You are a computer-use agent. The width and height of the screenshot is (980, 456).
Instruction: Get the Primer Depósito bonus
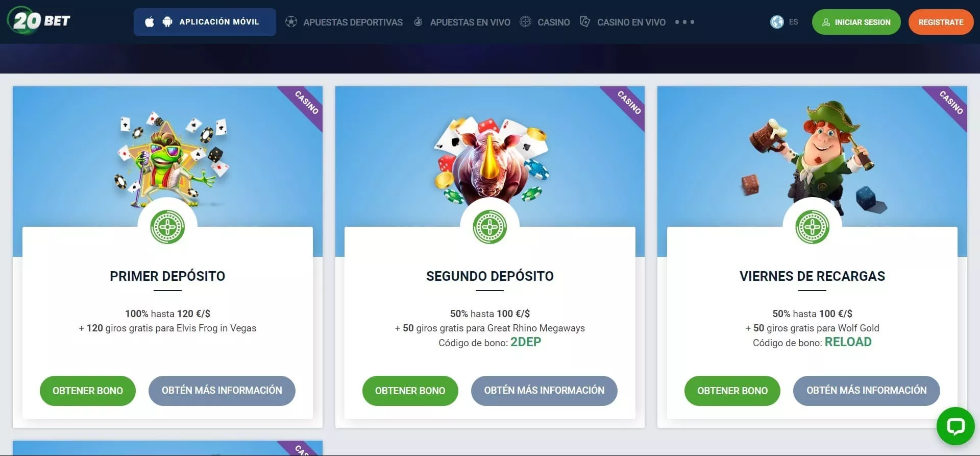pyautogui.click(x=88, y=391)
